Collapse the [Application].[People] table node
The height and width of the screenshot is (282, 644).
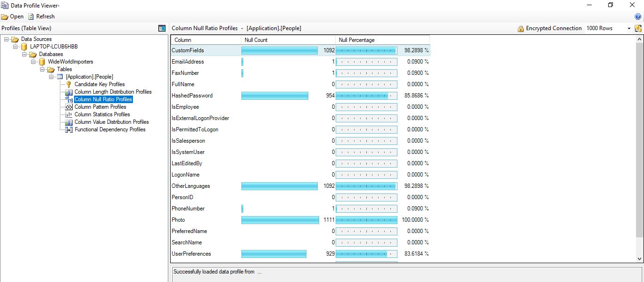(x=51, y=77)
